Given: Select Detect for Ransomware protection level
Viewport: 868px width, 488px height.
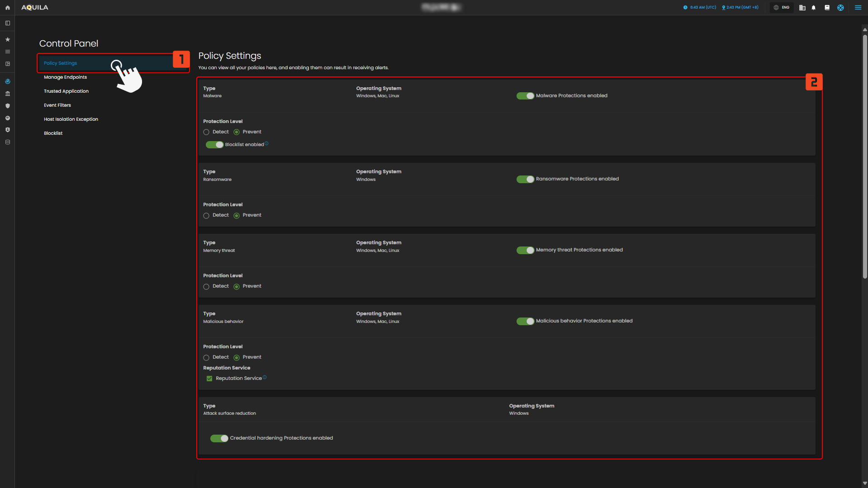Looking at the screenshot, I should pyautogui.click(x=206, y=216).
